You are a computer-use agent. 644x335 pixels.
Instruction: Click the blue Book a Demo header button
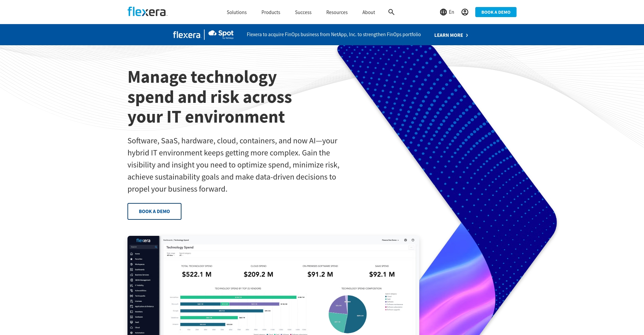496,12
